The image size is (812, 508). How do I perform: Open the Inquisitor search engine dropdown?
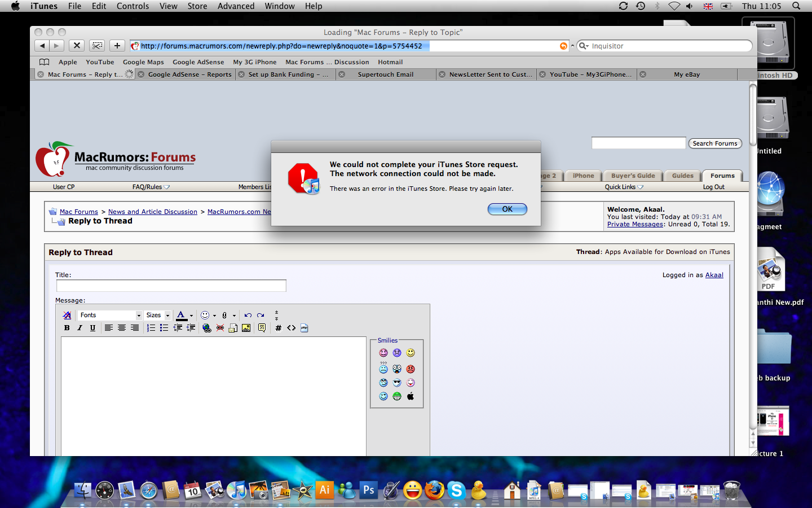tap(584, 46)
